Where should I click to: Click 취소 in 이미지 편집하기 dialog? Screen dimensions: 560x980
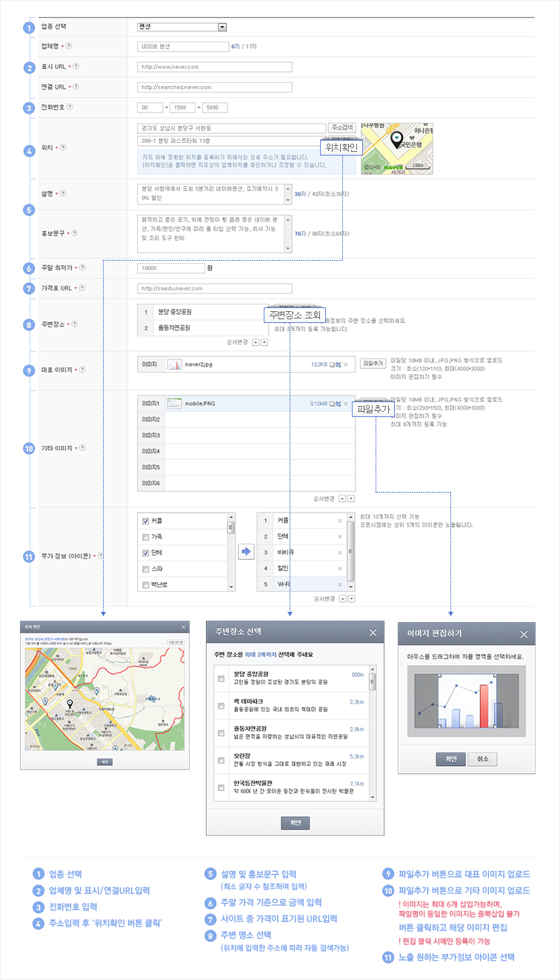click(483, 759)
